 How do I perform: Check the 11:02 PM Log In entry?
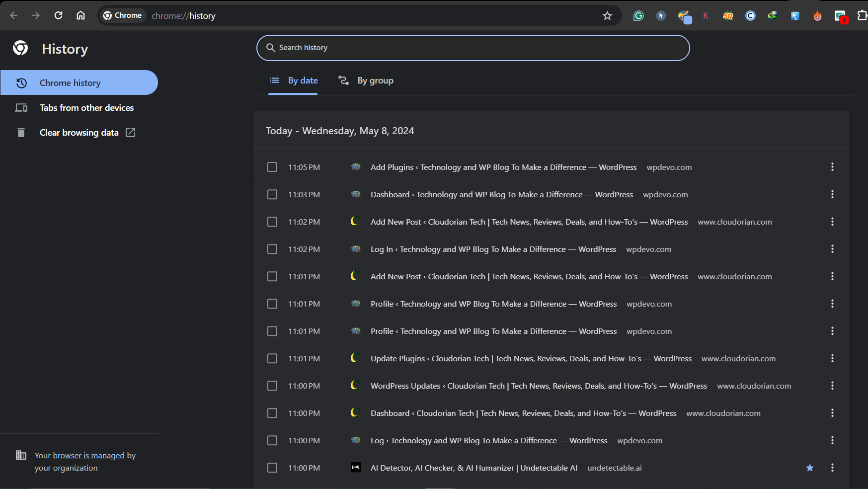click(272, 249)
